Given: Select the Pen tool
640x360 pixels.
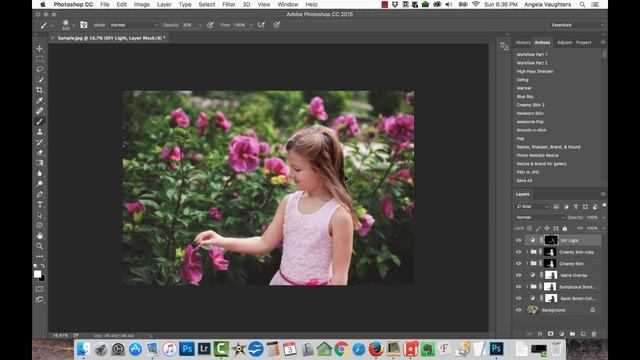Looking at the screenshot, I should coord(40,194).
